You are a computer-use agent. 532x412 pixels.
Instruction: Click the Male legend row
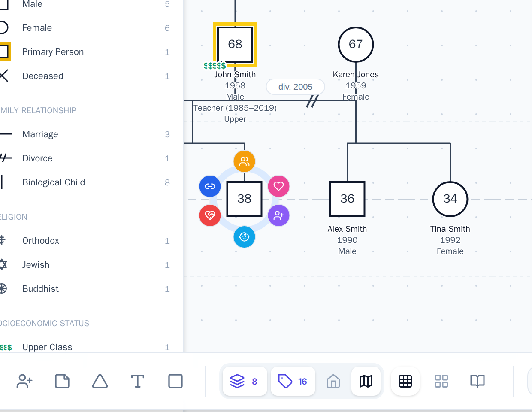(85, 4)
